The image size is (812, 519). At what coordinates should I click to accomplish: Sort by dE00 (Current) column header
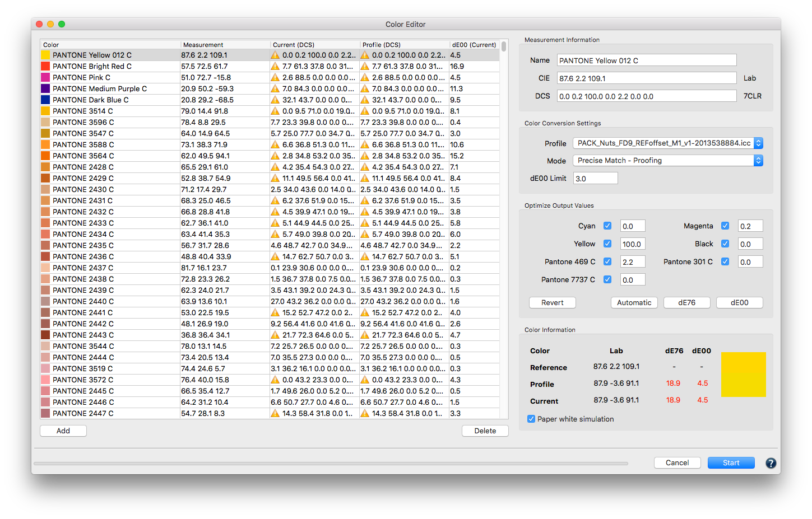click(475, 45)
